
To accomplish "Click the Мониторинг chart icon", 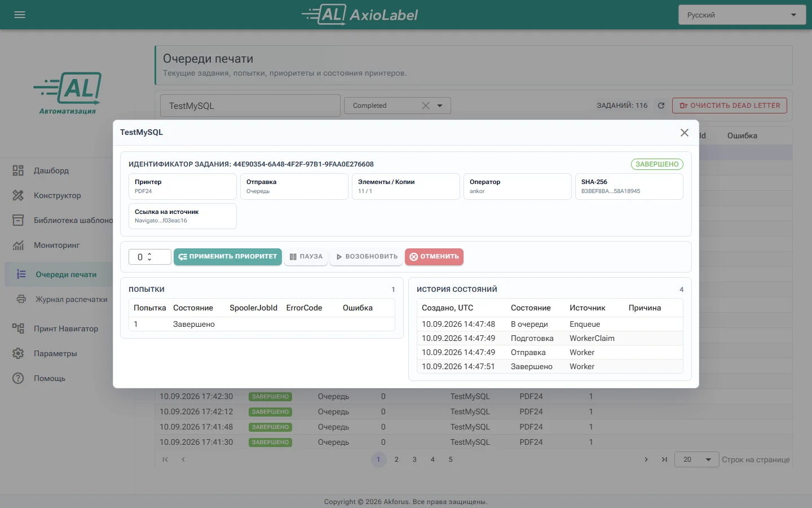I will [x=18, y=245].
